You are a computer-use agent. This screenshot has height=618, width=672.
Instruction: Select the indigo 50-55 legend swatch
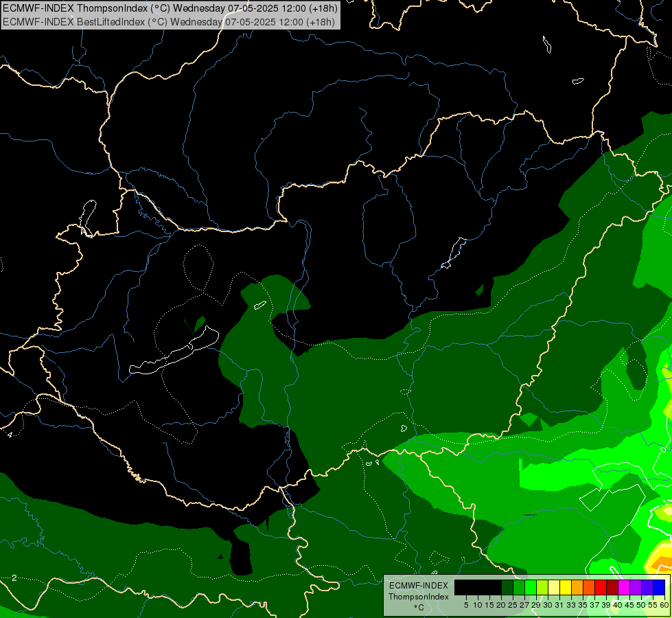[x=647, y=588]
